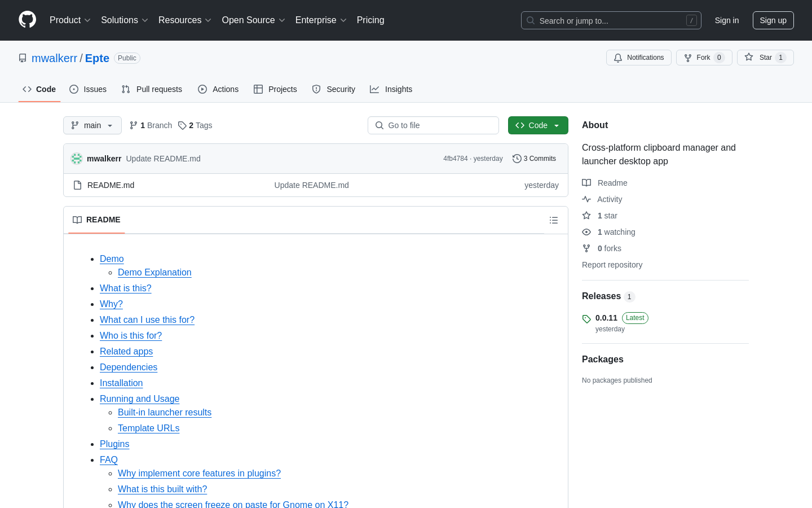This screenshot has height=508, width=812.
Task: View the 3 Commits history
Action: coord(534,159)
